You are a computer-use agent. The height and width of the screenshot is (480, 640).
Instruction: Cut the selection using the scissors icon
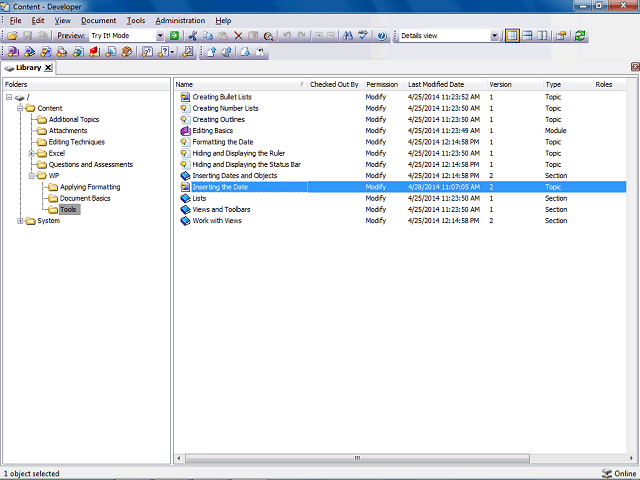pos(193,36)
